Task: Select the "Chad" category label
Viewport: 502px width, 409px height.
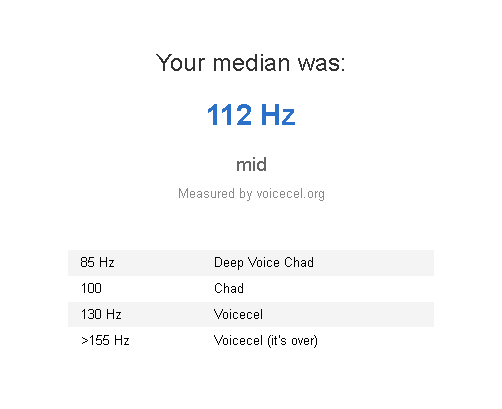Action: [229, 288]
